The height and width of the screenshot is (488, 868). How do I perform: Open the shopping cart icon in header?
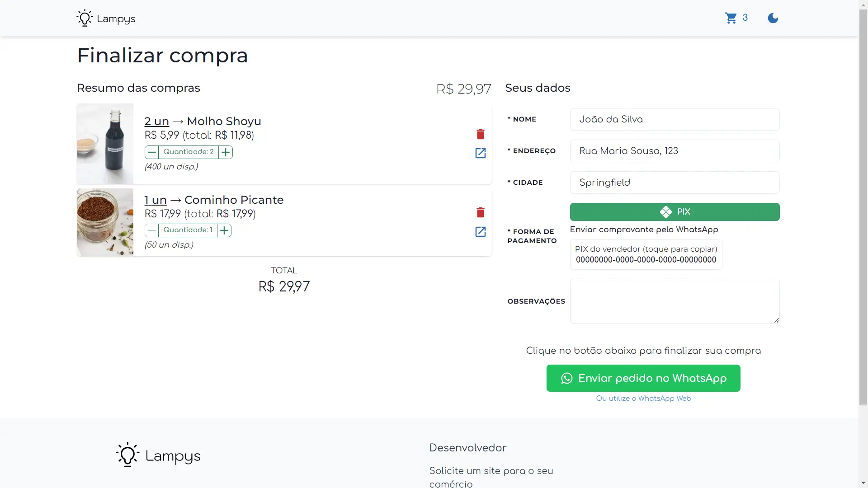click(731, 18)
